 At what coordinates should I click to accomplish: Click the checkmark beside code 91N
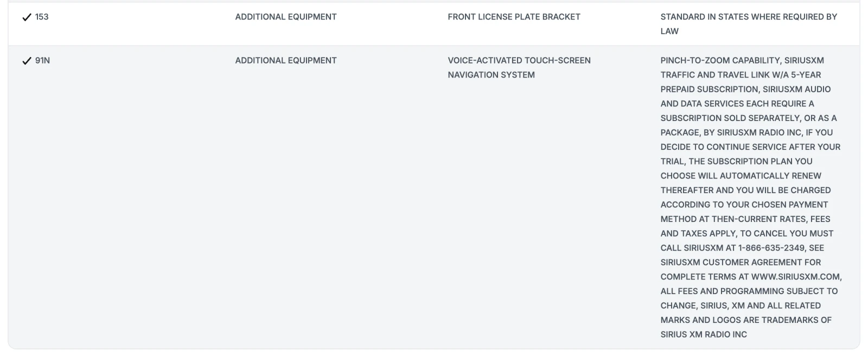(x=27, y=61)
